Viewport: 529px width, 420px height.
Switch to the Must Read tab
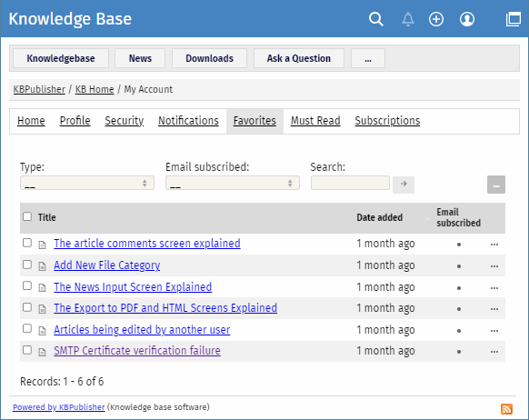click(315, 121)
